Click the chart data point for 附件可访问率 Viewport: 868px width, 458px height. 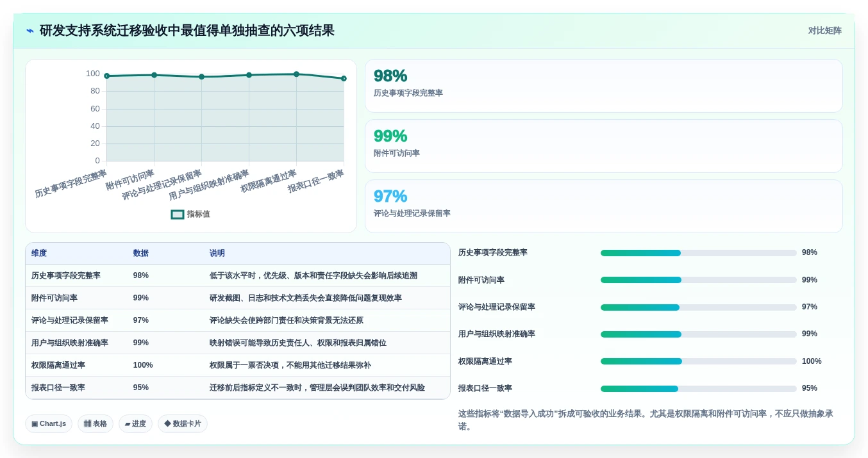(x=154, y=75)
